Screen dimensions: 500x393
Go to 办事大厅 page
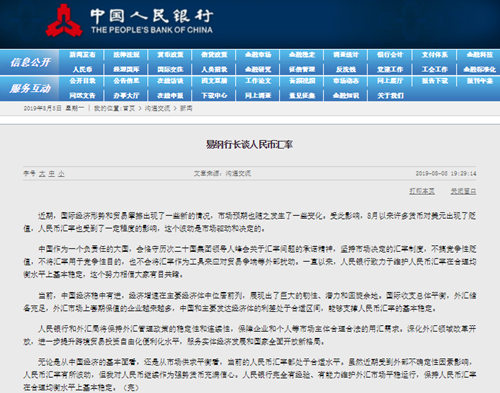pos(126,96)
